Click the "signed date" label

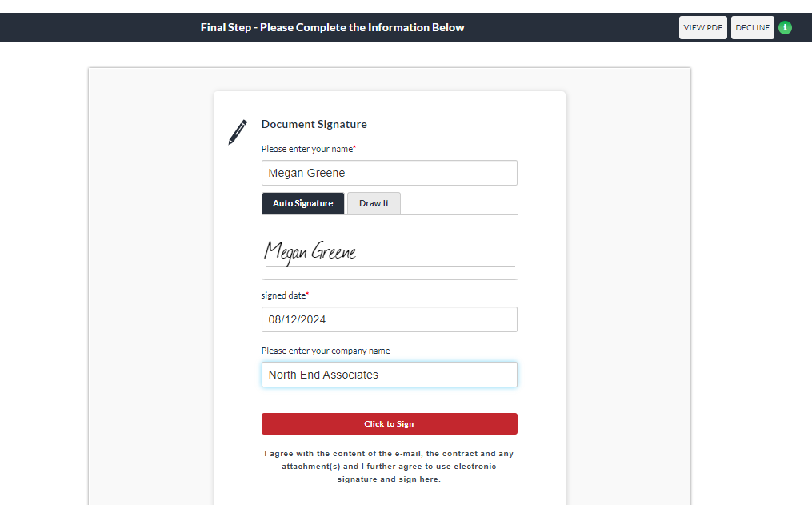pyautogui.click(x=282, y=295)
